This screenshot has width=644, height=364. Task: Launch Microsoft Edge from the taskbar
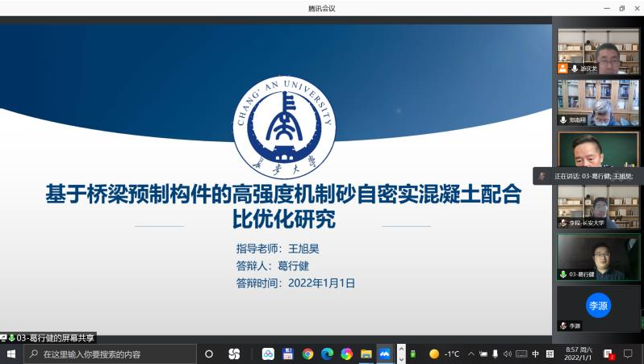click(327, 354)
